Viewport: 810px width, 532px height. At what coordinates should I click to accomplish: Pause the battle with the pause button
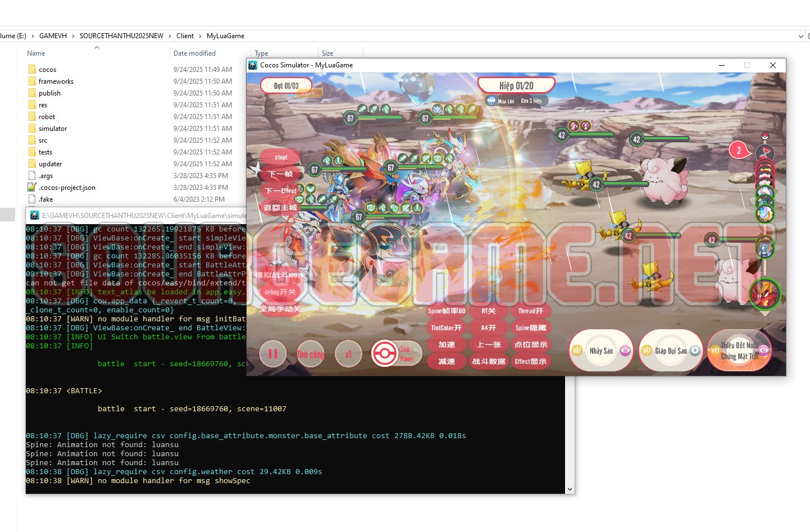pyautogui.click(x=273, y=354)
